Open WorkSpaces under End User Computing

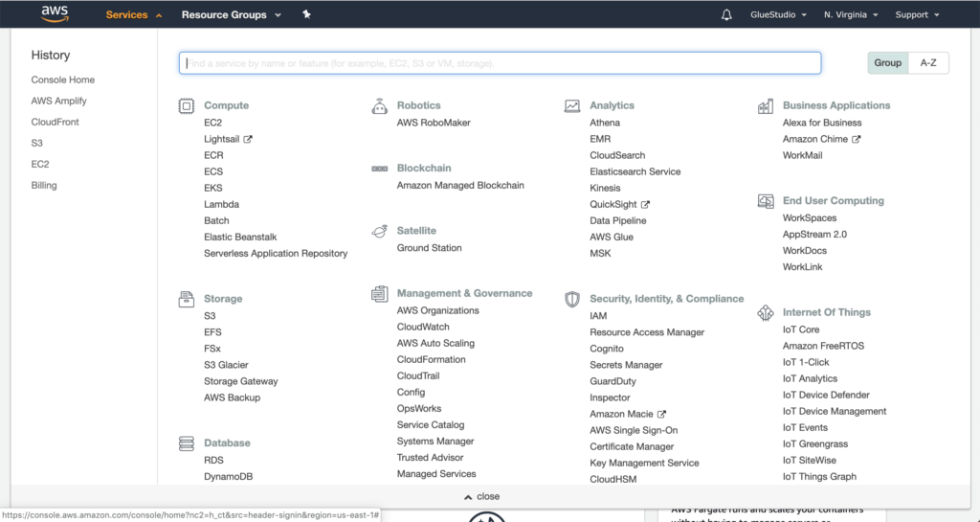tap(810, 217)
